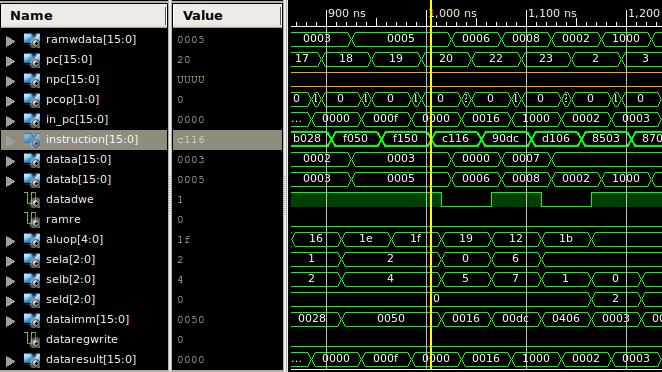Expand the pcop[1:0] signal bus
Viewport: 662px width, 372px height.
(x=10, y=100)
